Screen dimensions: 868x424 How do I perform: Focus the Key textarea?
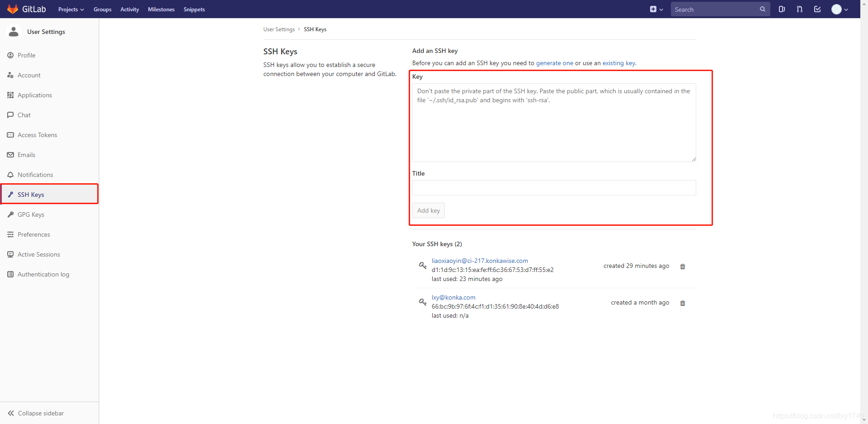pos(554,123)
